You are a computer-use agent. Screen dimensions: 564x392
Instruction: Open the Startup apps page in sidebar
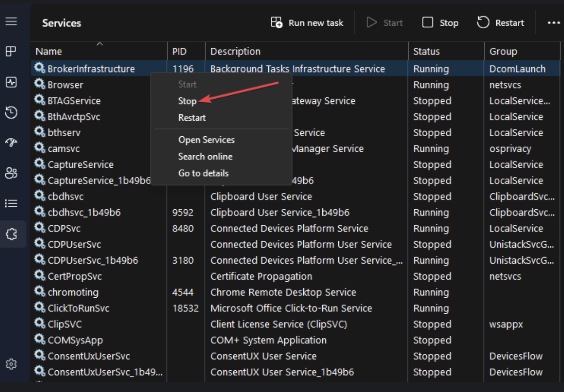(11, 142)
